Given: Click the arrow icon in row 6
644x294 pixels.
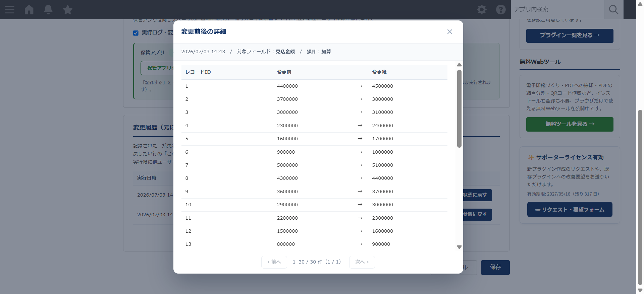Looking at the screenshot, I should coord(360,152).
